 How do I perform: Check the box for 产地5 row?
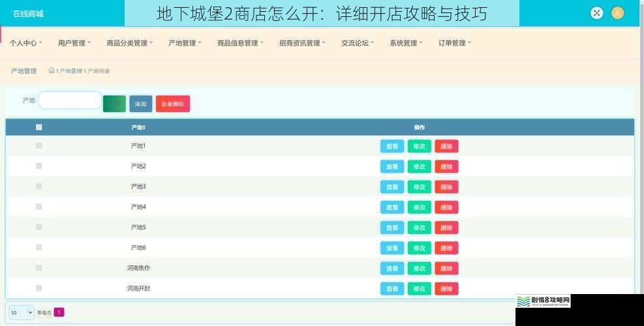pos(39,227)
